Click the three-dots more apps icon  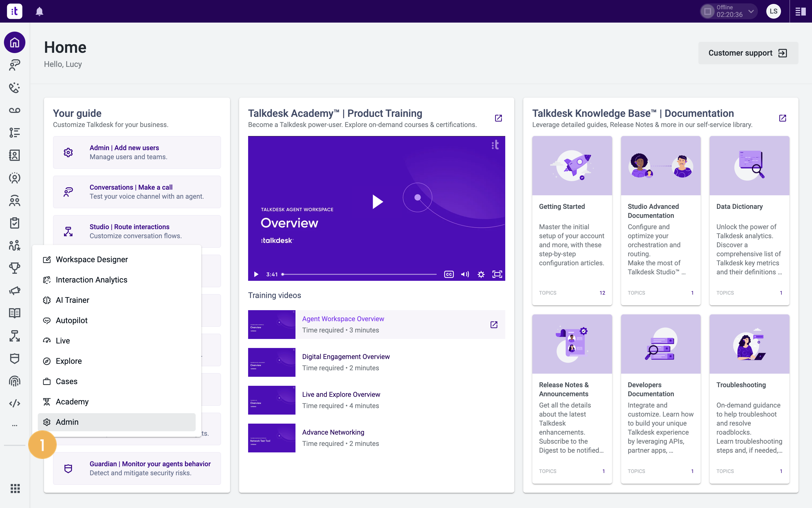pos(14,425)
